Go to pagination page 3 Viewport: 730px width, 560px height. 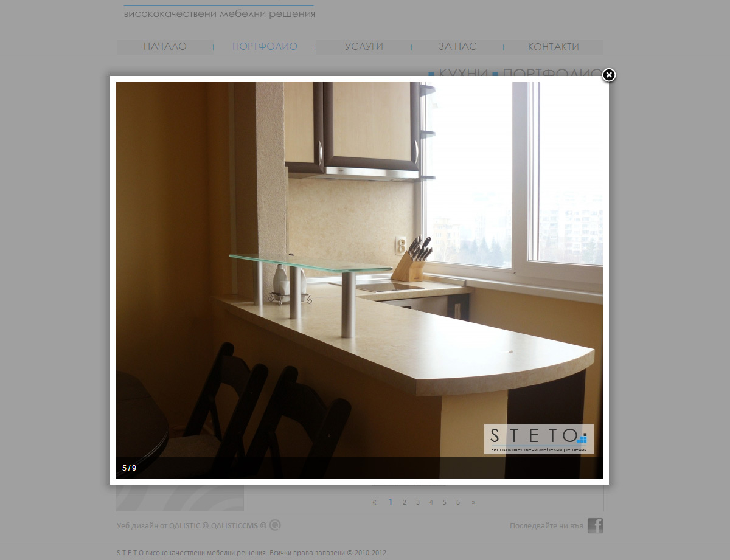click(x=418, y=502)
